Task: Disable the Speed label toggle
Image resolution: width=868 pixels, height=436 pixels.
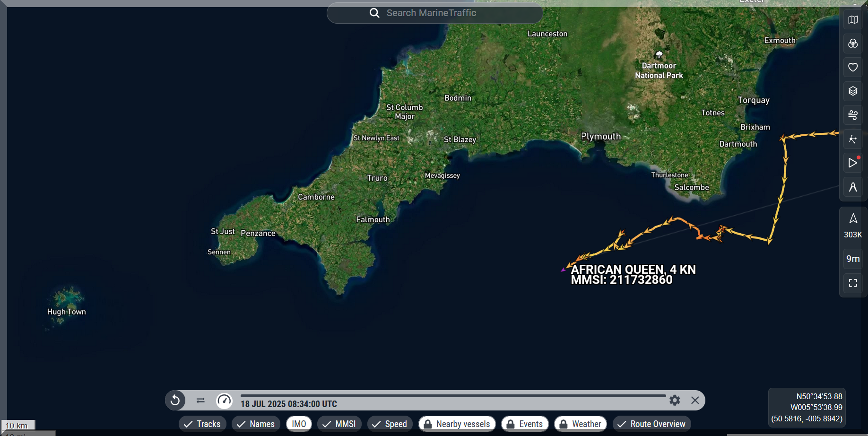Action: coord(390,424)
